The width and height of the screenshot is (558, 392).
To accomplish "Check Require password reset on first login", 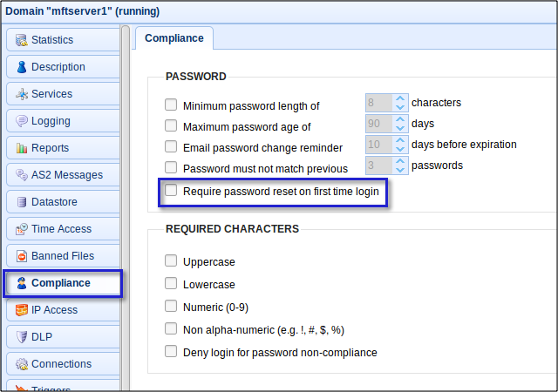I will [x=171, y=190].
